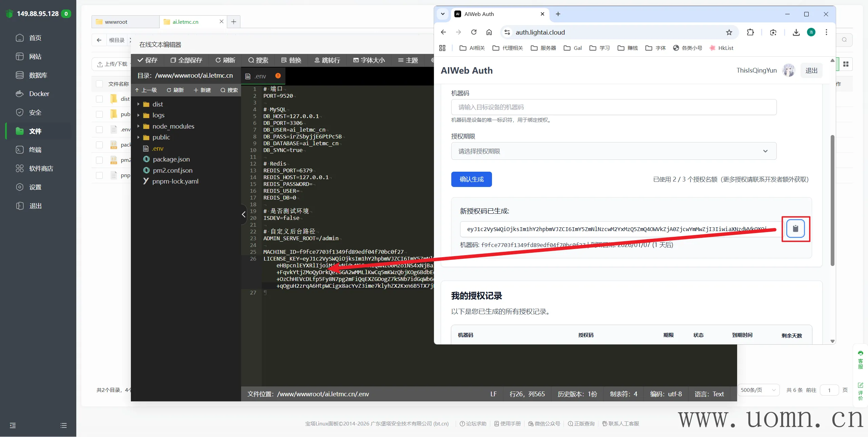Viewport: 868px width, 437px height.
Task: Copy the generated license key with clipboard icon
Action: pyautogui.click(x=795, y=229)
